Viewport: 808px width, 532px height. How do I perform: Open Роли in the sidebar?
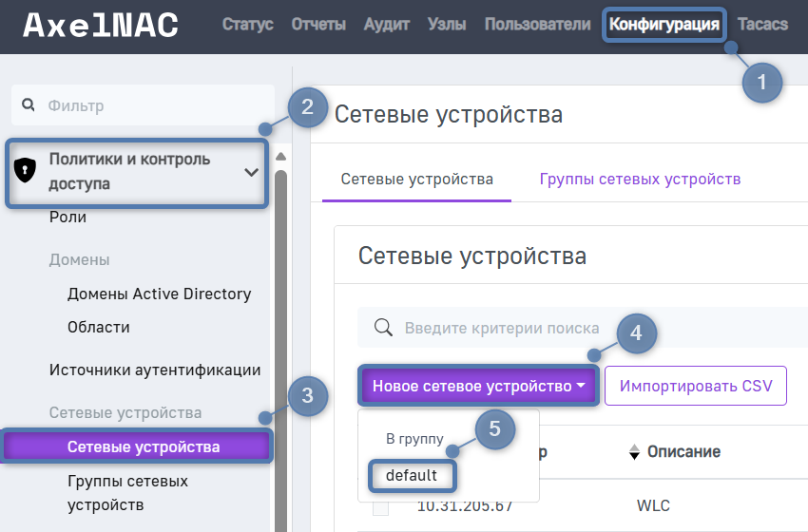(67, 217)
